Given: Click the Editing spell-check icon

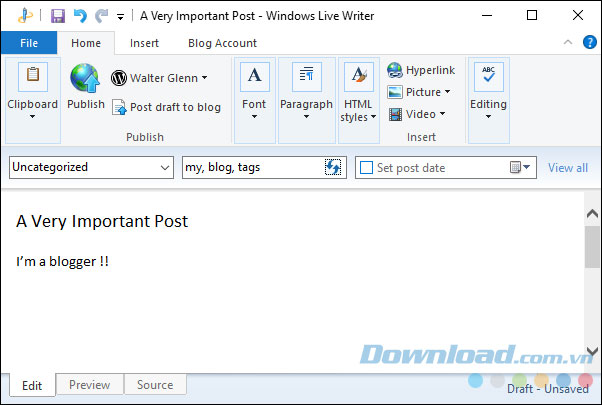Looking at the screenshot, I should (x=488, y=77).
